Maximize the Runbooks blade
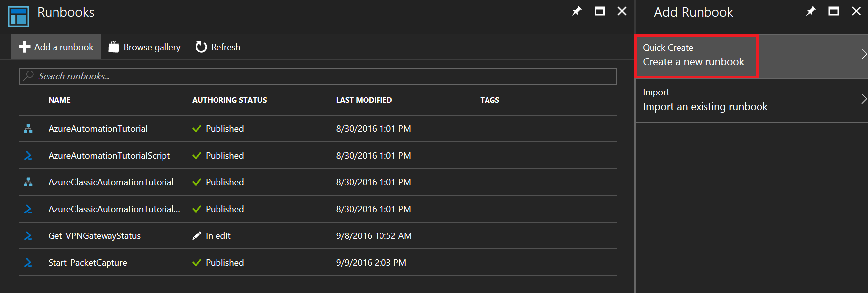This screenshot has width=868, height=293. [x=599, y=11]
